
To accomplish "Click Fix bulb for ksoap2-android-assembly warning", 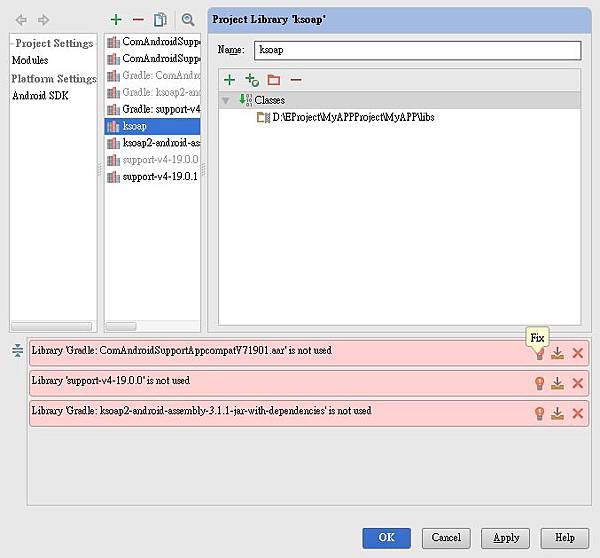I will pos(540,413).
